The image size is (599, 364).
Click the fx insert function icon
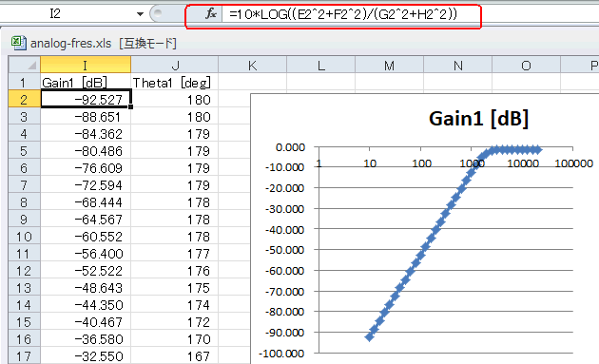(x=210, y=14)
